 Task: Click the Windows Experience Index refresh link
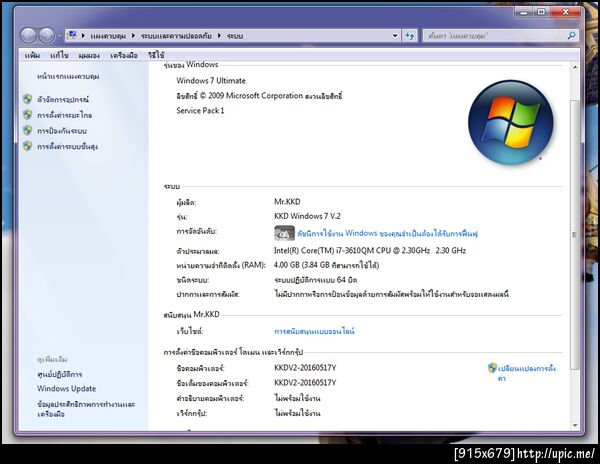pyautogui.click(x=387, y=233)
